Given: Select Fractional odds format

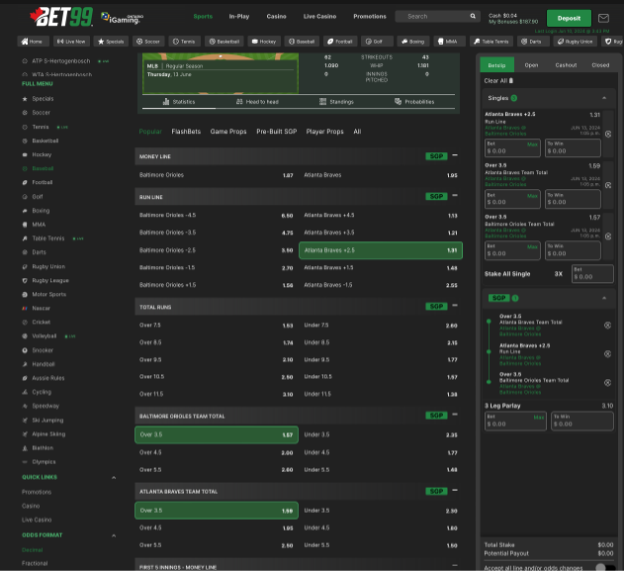Looking at the screenshot, I should click(36, 563).
